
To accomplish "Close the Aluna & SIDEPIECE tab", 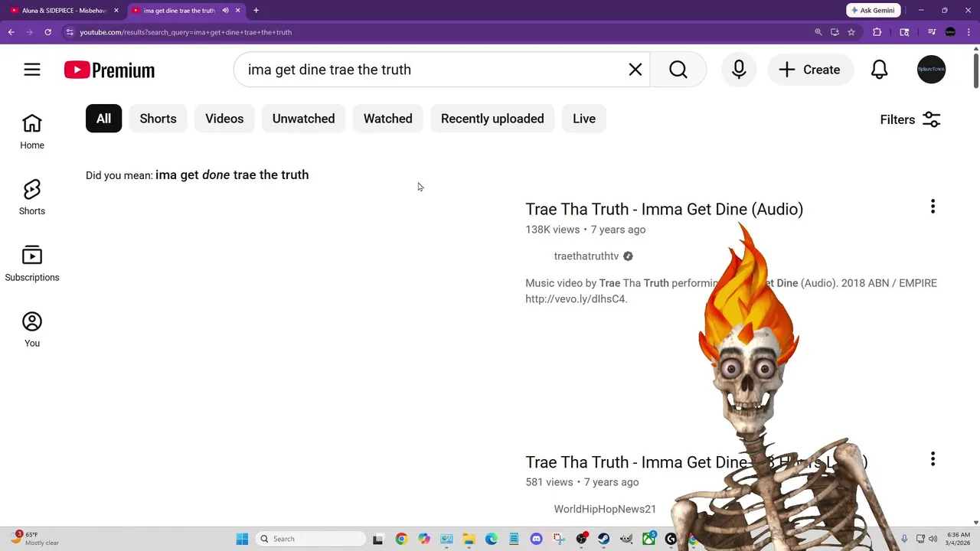I will (116, 11).
